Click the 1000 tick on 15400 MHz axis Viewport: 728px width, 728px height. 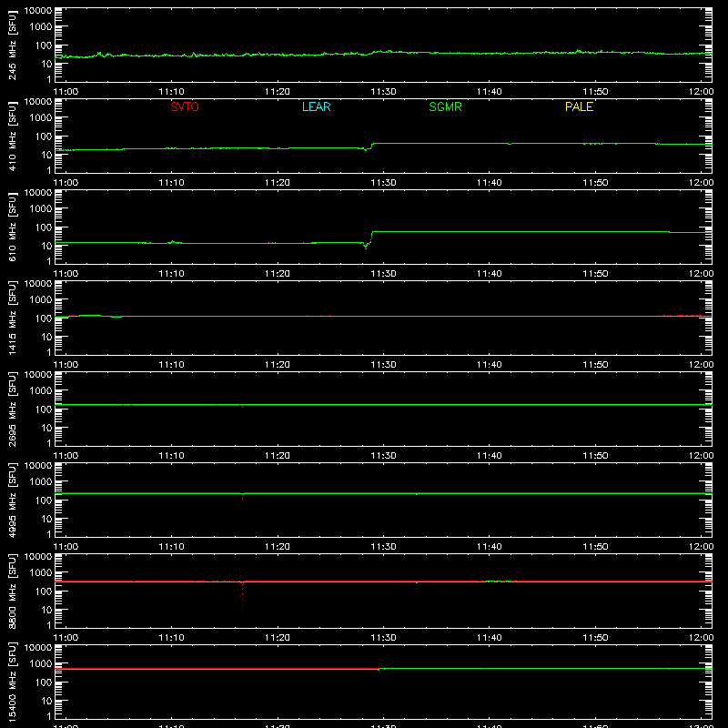(41, 664)
